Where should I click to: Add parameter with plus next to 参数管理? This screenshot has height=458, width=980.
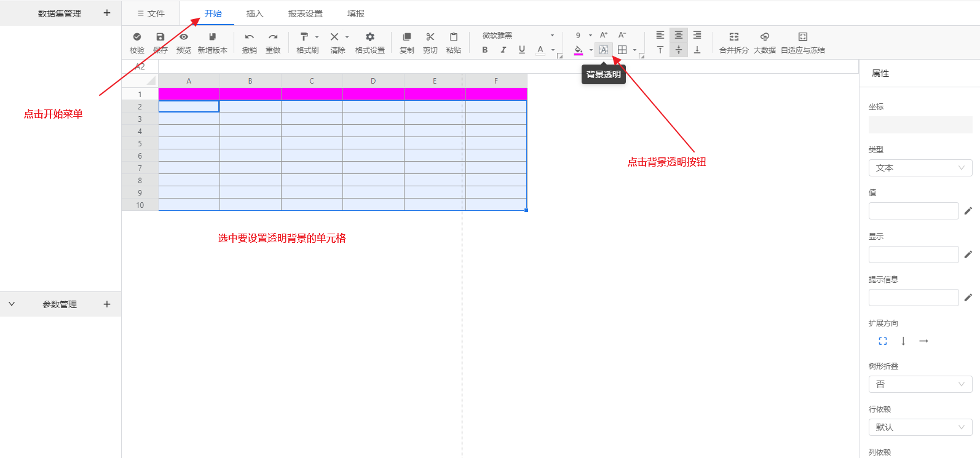tap(107, 304)
